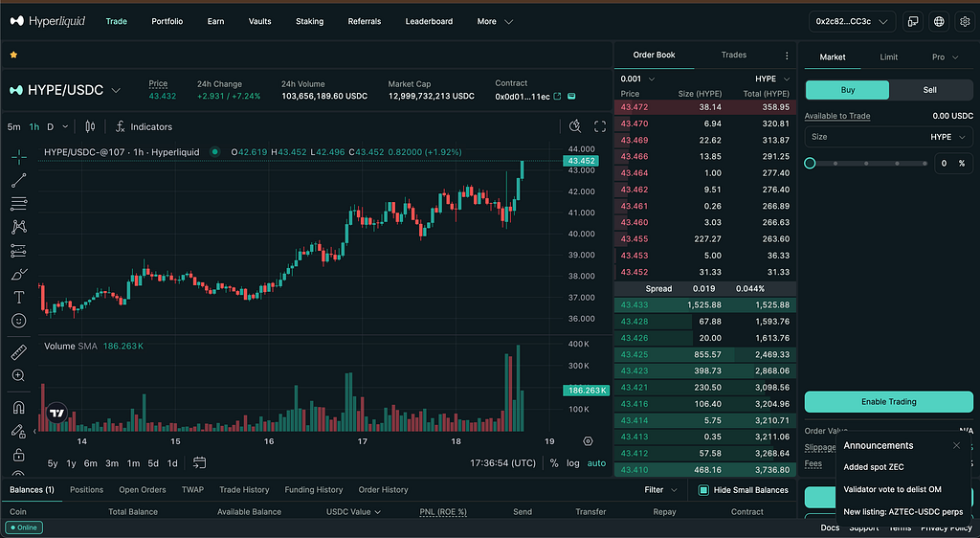Select the ruler measure tool

coord(19,352)
